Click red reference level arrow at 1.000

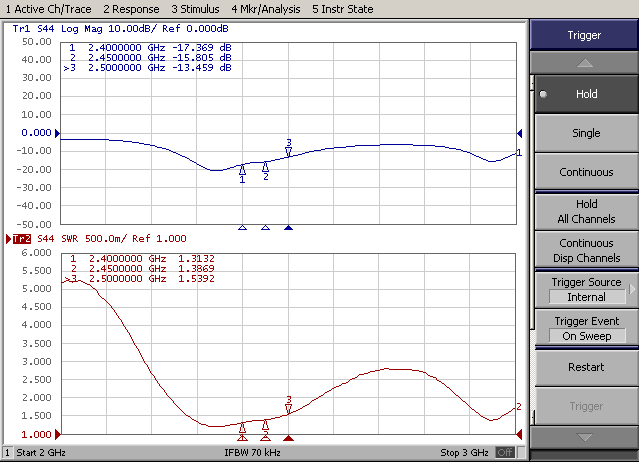58,435
